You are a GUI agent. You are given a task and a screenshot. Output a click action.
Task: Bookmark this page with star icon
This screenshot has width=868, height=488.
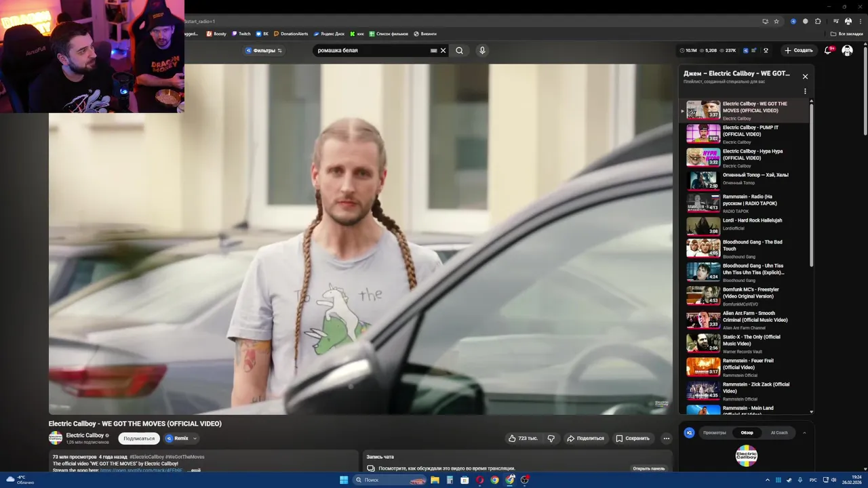[x=776, y=21]
